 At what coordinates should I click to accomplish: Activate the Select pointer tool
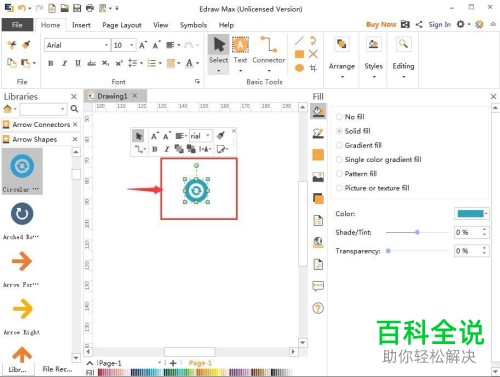[218, 53]
